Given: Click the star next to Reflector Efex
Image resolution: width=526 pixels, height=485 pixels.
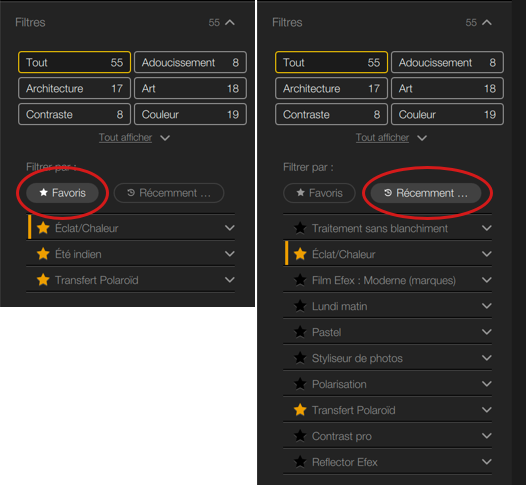Looking at the screenshot, I should [x=300, y=462].
